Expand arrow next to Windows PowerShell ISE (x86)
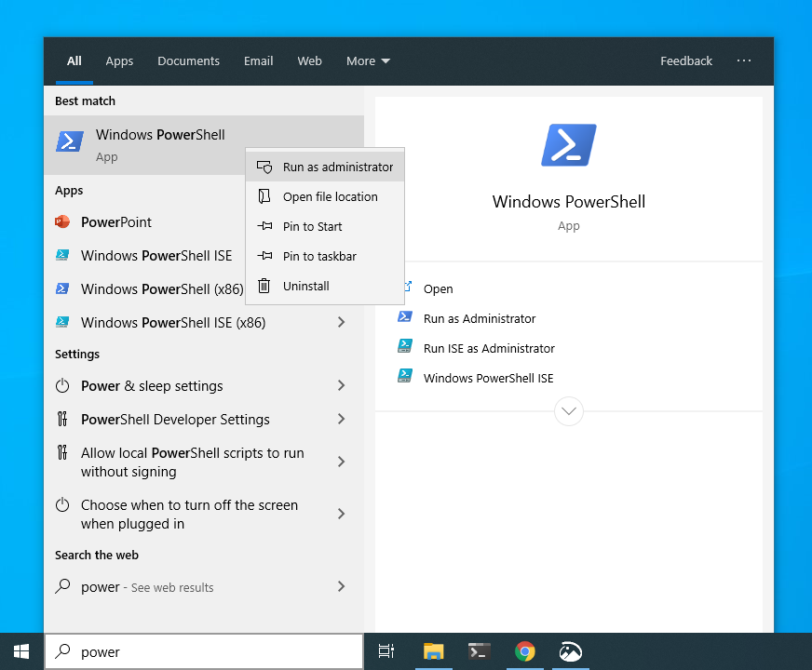This screenshot has width=812, height=670. [341, 323]
